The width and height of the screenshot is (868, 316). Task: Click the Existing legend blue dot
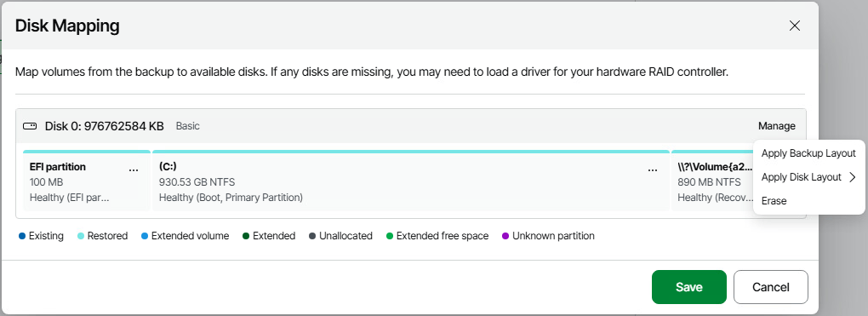click(x=22, y=236)
